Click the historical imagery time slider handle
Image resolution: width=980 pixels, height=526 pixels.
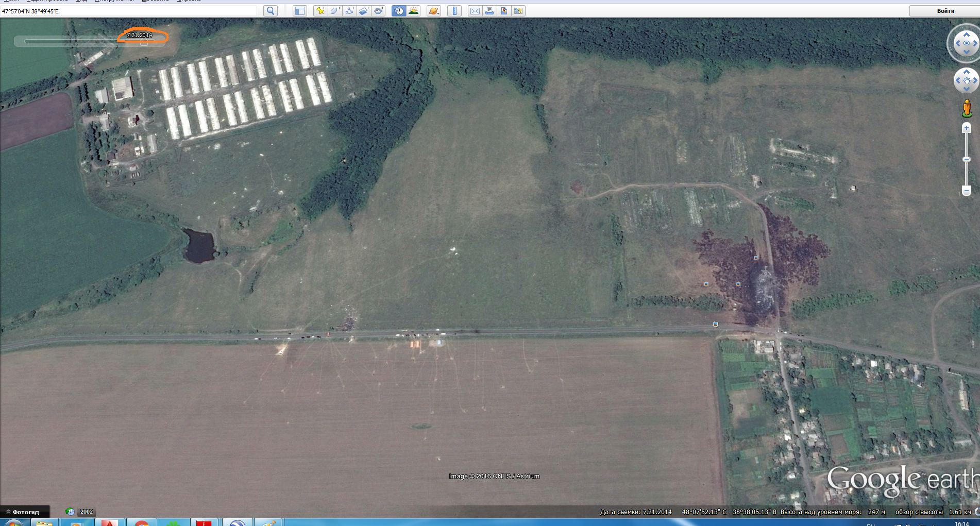tap(144, 42)
